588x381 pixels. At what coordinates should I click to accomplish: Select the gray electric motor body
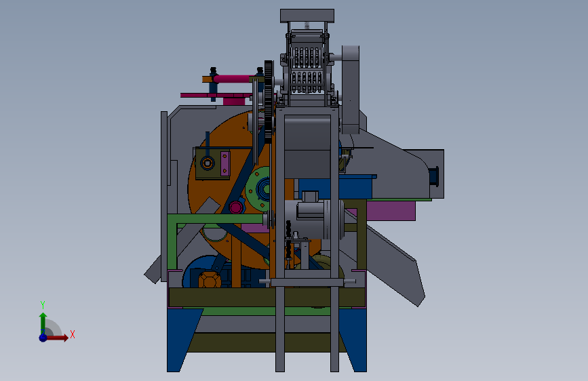pos(313,220)
